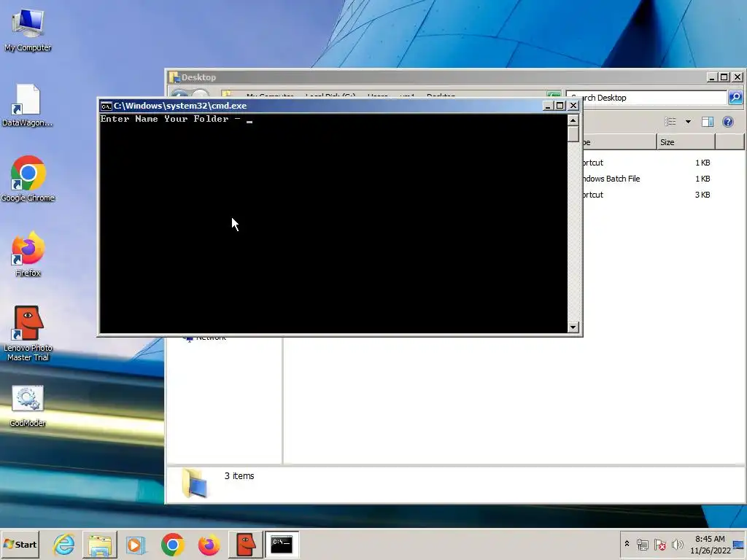Open Internet Explorer from the taskbar

click(x=64, y=544)
